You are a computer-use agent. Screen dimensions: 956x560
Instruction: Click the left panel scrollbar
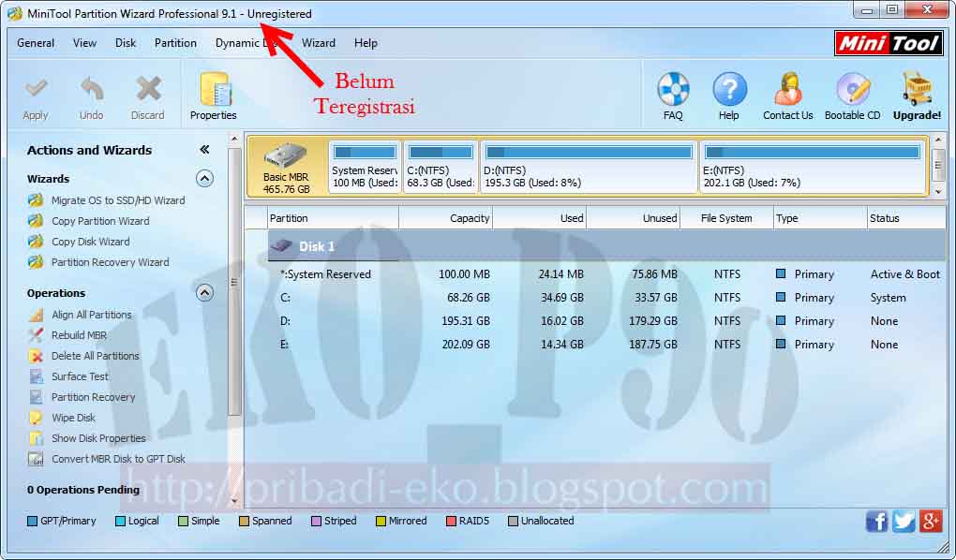pyautogui.click(x=234, y=282)
